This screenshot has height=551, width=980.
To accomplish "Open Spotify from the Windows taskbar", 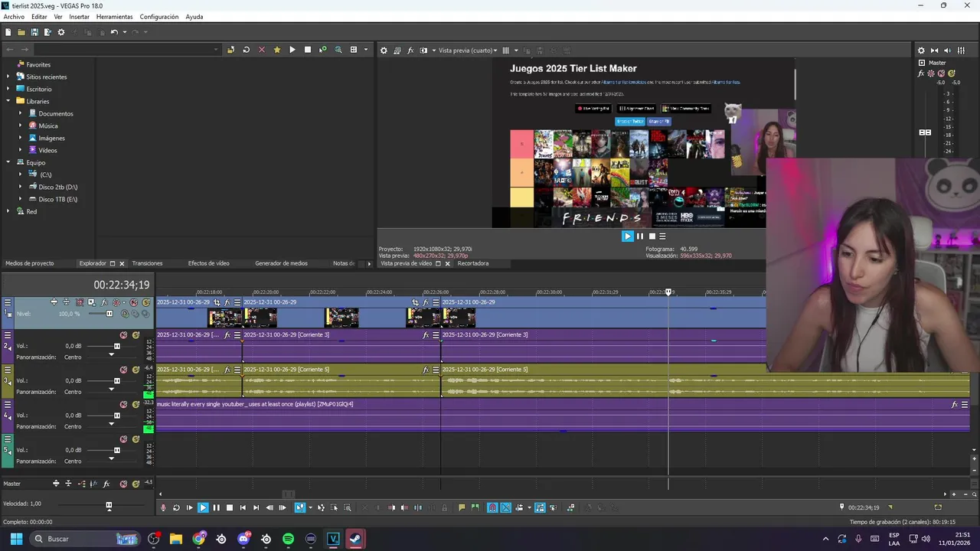I will point(288,539).
